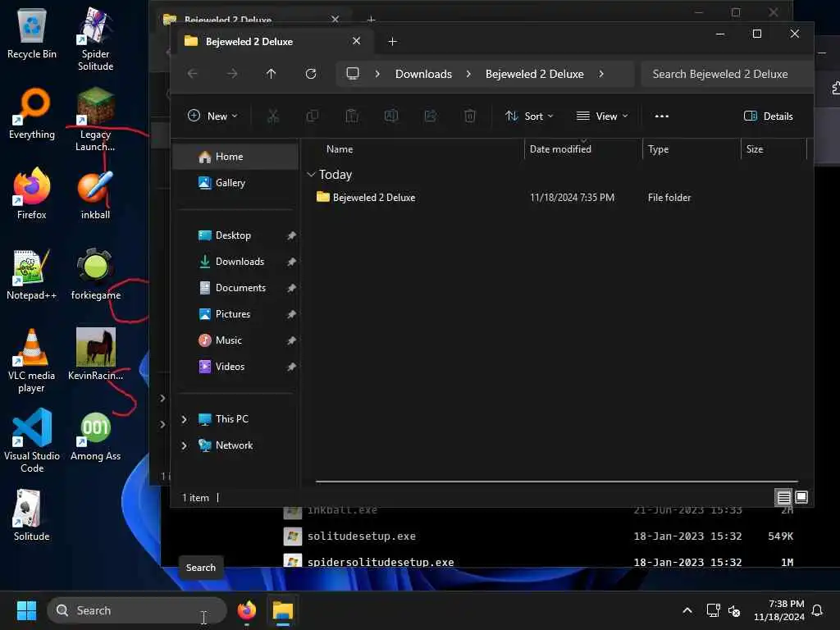Viewport: 840px width, 630px height.
Task: Switch to details list view icon
Action: pyautogui.click(x=783, y=497)
